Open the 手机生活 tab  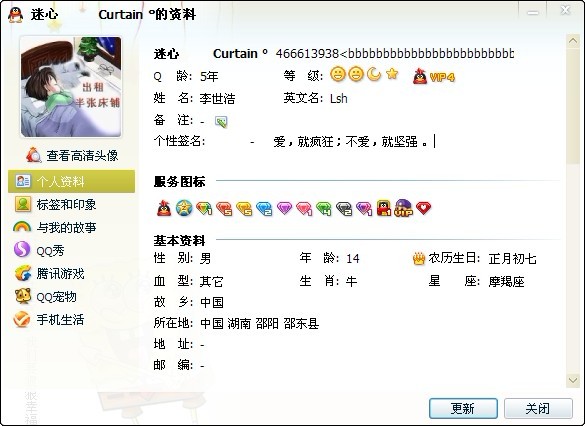point(71,320)
